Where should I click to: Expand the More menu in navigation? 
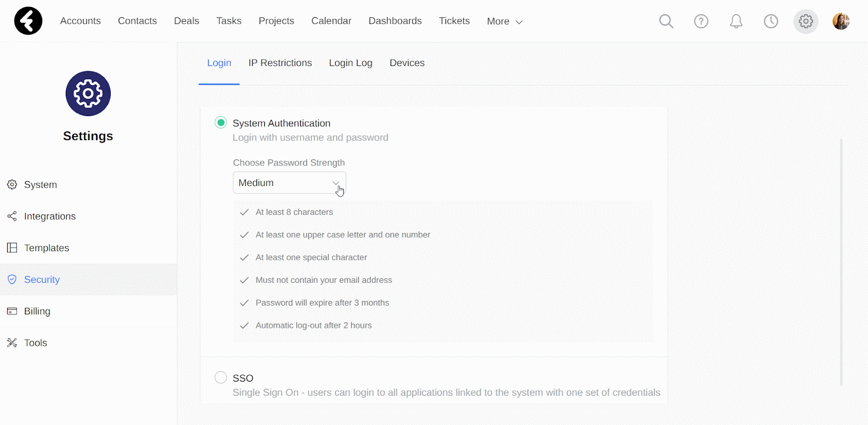click(x=505, y=21)
